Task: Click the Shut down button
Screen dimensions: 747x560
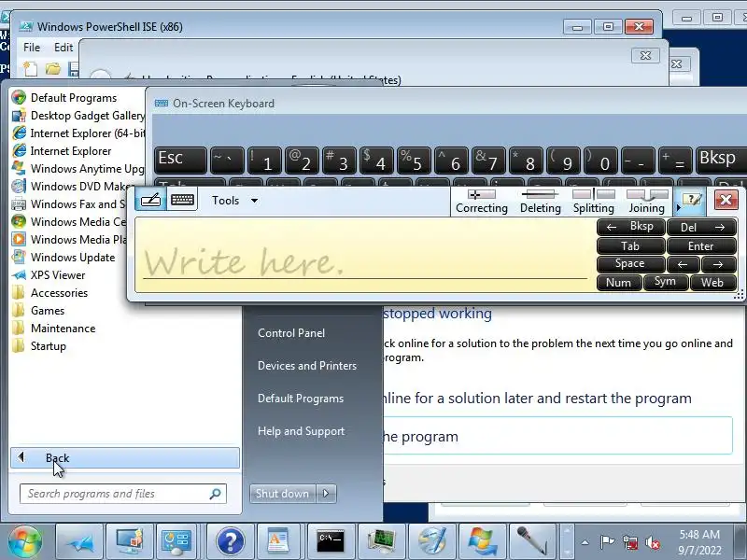Action: (283, 494)
